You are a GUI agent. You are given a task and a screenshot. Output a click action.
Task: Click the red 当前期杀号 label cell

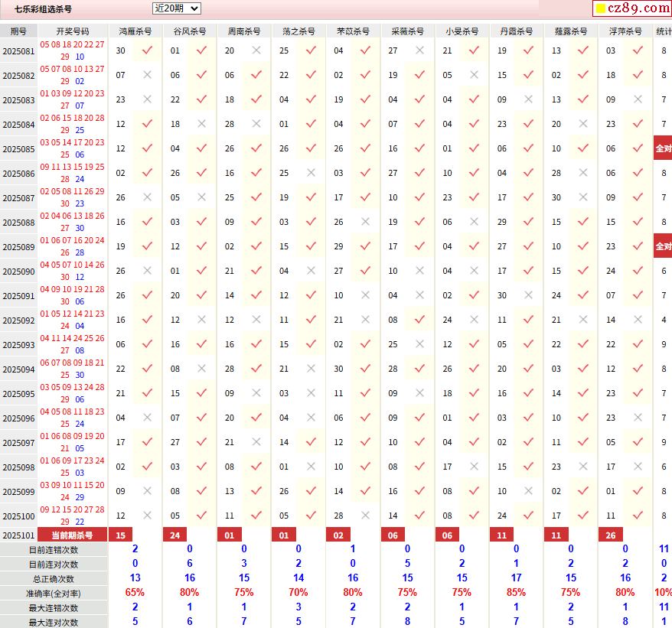73,535
